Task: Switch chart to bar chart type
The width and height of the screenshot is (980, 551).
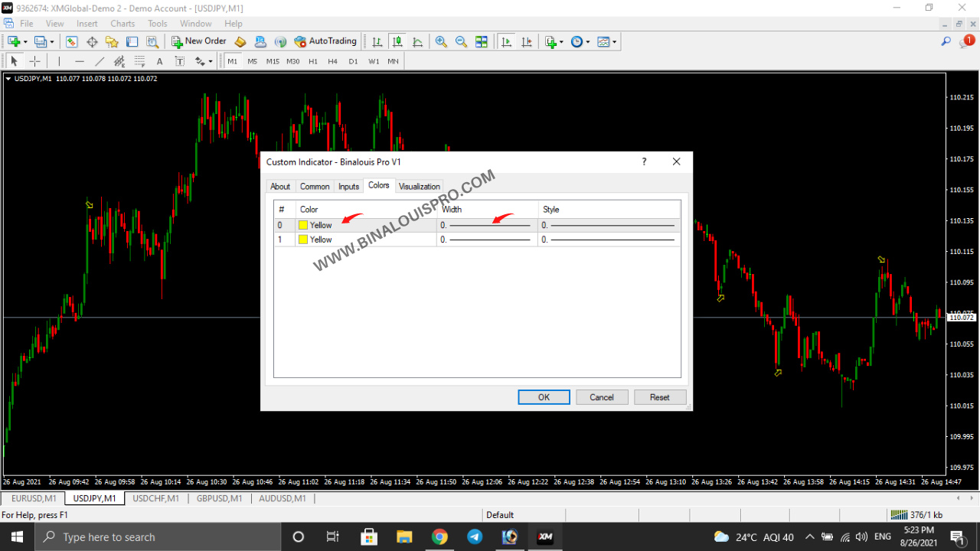Action: (377, 42)
